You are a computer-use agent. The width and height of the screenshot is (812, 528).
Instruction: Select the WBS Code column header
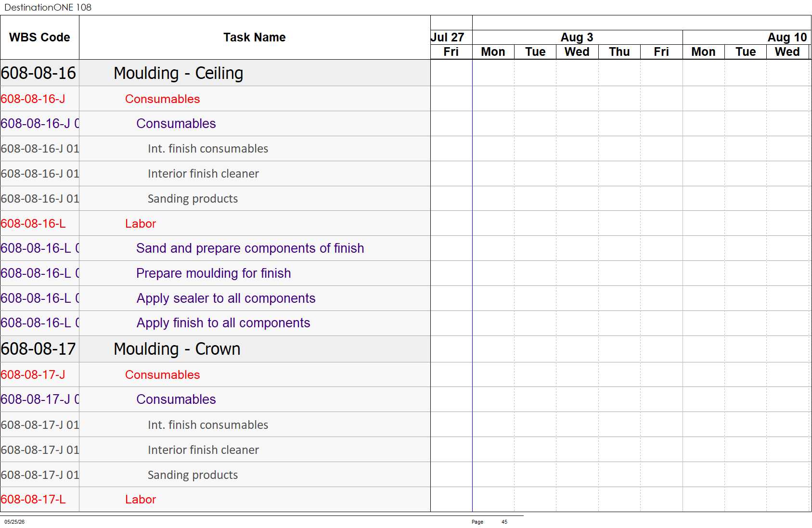tap(39, 38)
